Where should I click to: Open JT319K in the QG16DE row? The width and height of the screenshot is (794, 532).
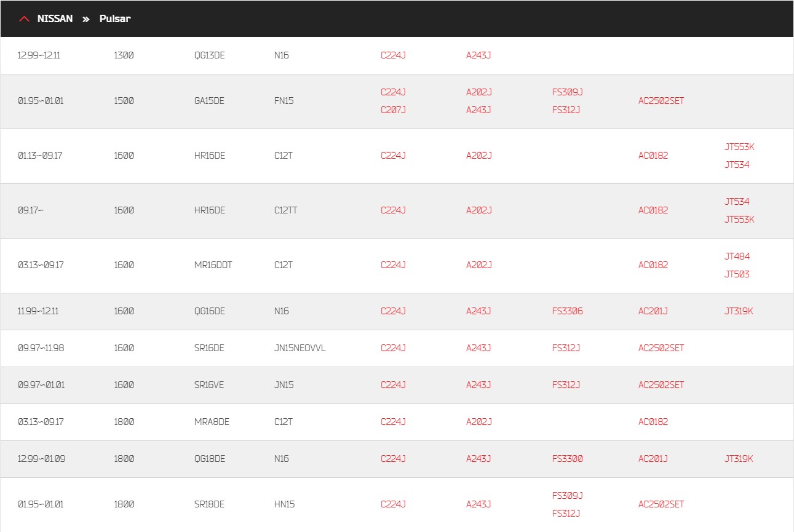739,311
